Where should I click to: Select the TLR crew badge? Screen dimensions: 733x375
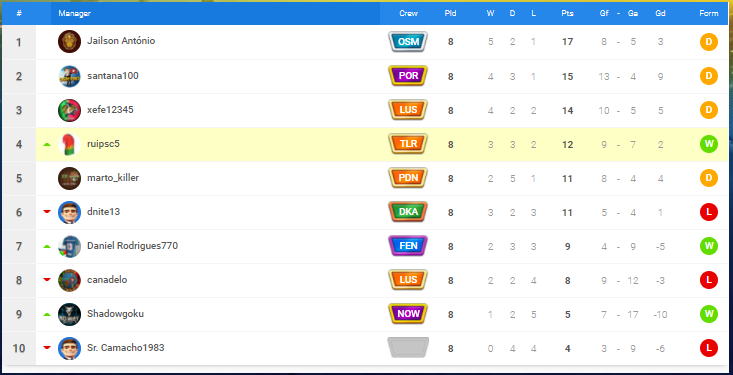coord(408,144)
